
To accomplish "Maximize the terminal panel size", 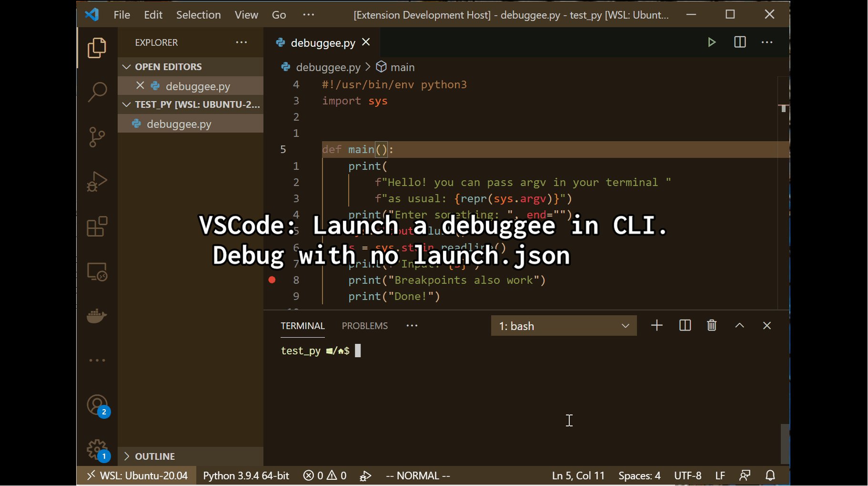I will tap(739, 326).
